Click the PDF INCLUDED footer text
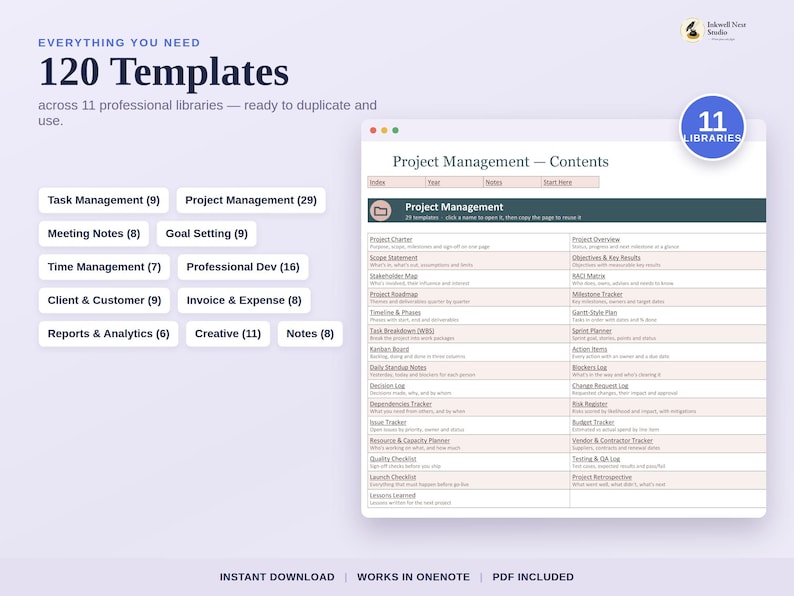794x596 pixels. click(x=533, y=577)
